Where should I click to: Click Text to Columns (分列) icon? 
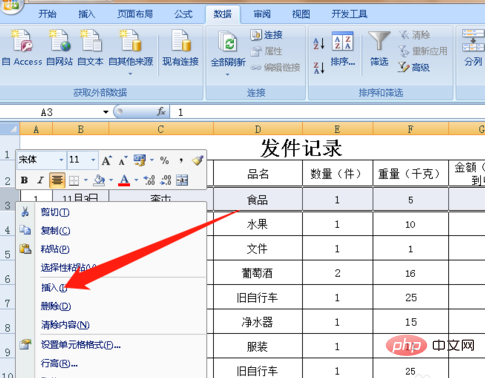tap(473, 48)
